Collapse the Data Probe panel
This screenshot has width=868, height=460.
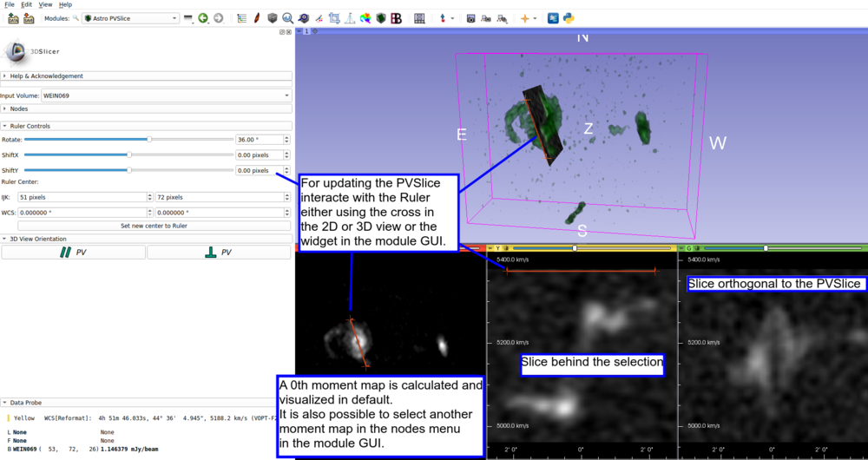[28, 403]
